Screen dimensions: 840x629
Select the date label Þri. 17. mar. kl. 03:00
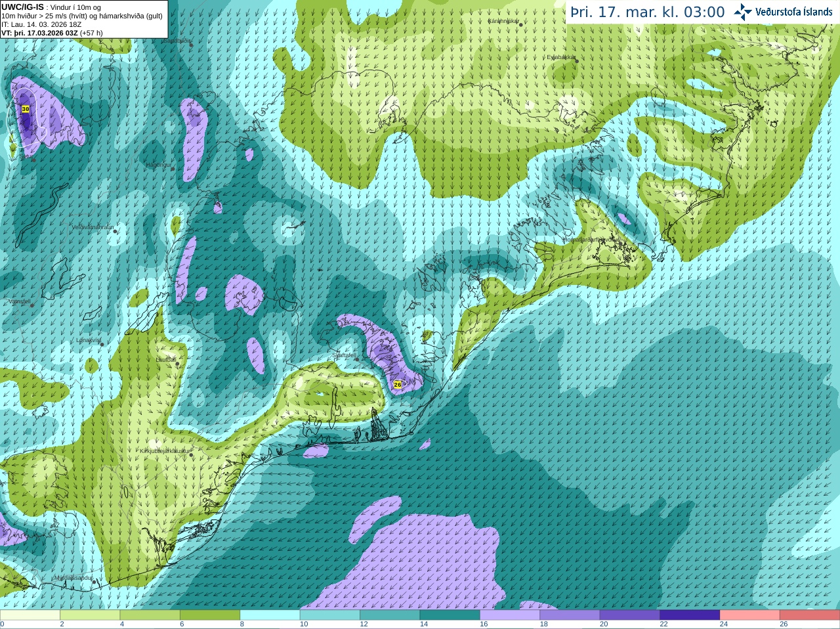click(648, 12)
